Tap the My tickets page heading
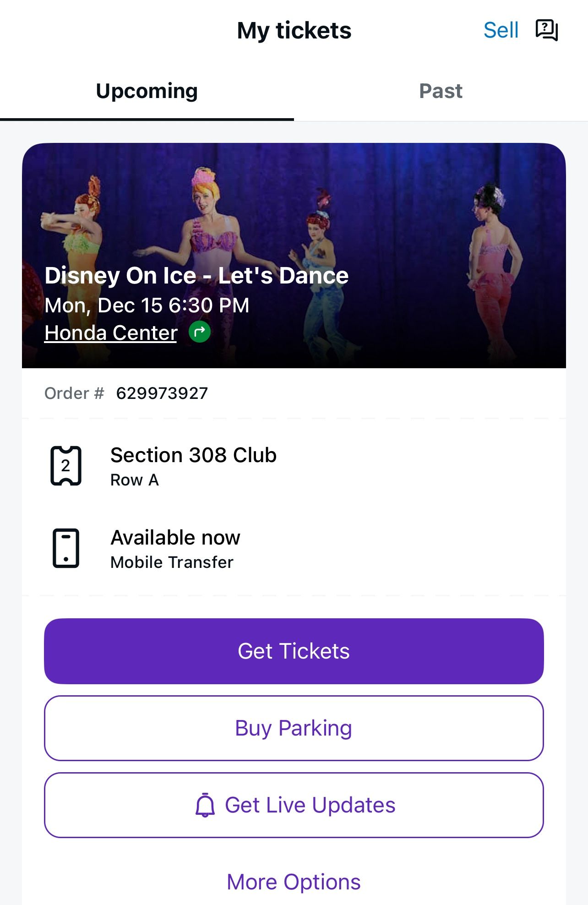588x905 pixels. tap(294, 31)
